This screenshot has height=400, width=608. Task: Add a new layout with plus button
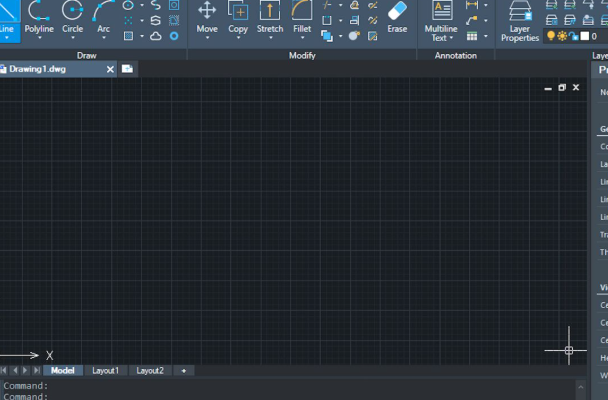[183, 371]
